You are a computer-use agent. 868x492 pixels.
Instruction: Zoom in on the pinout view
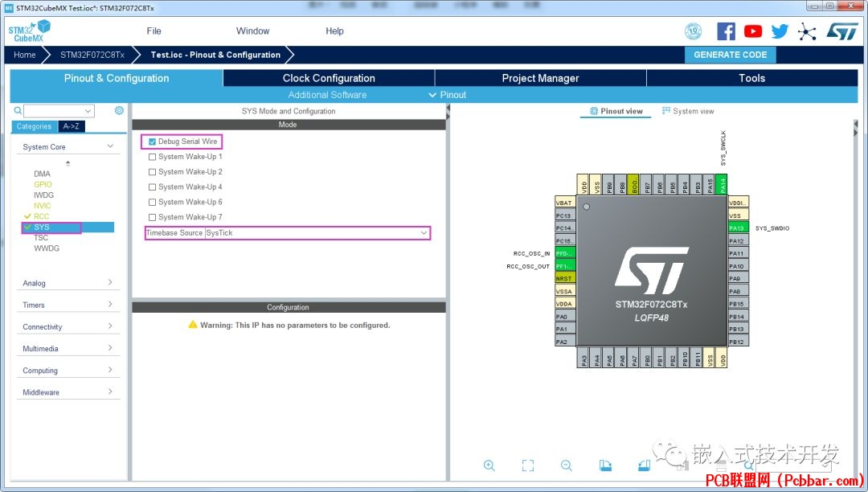click(x=489, y=465)
